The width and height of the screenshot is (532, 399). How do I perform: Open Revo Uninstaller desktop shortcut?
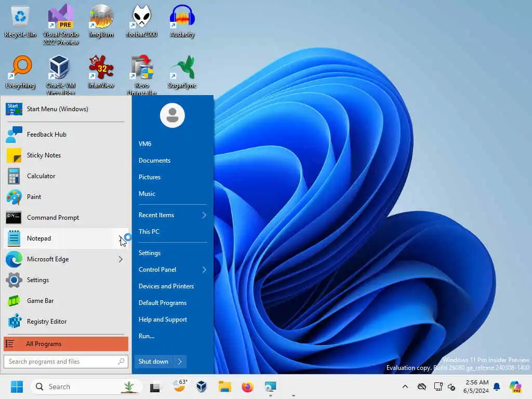point(142,75)
